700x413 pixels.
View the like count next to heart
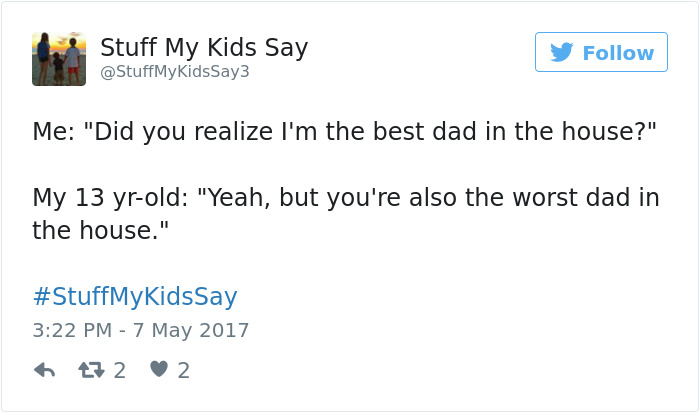(183, 370)
